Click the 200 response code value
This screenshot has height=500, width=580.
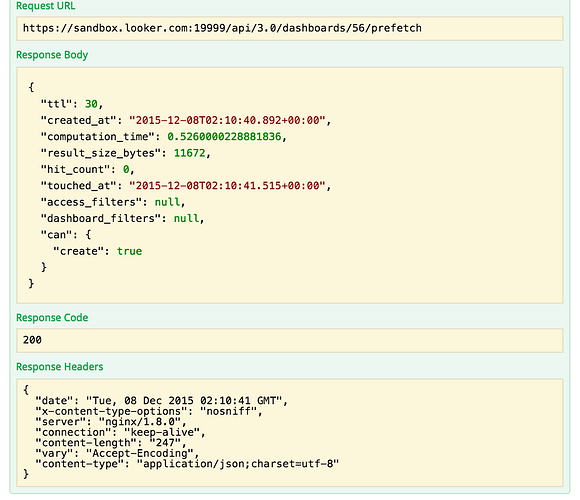pos(32,340)
